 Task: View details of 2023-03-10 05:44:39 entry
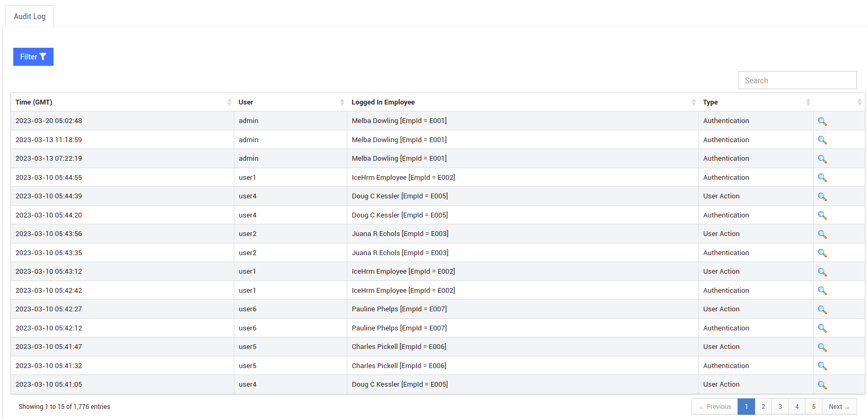click(x=822, y=197)
